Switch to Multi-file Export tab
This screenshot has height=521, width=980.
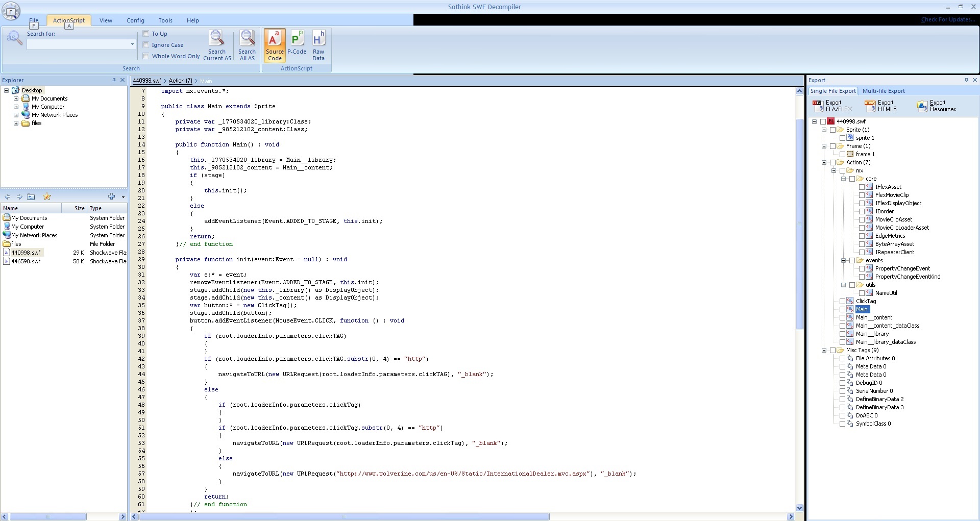point(884,91)
